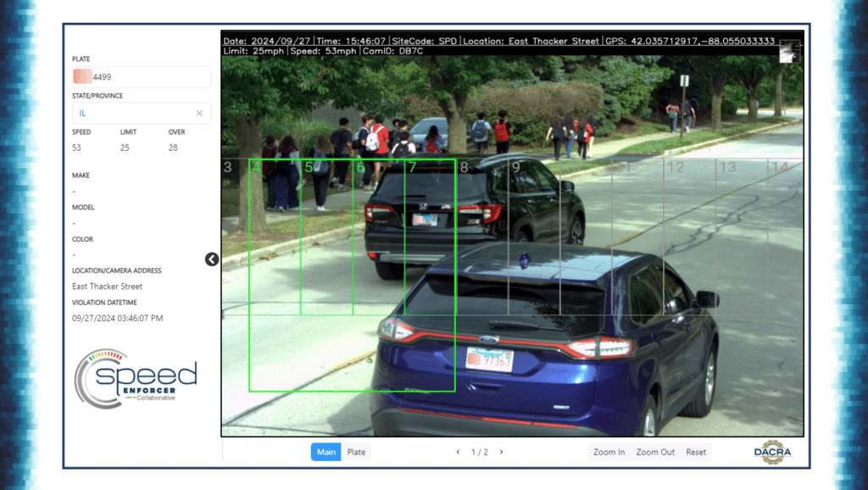Screen dimensions: 868x490
Task: Reset the image view
Action: pos(695,452)
